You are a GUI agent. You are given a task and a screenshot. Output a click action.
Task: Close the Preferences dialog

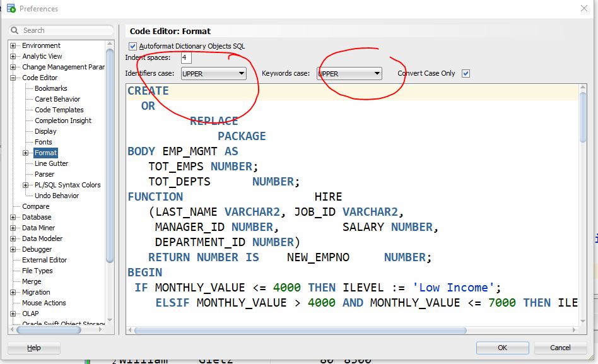(583, 8)
